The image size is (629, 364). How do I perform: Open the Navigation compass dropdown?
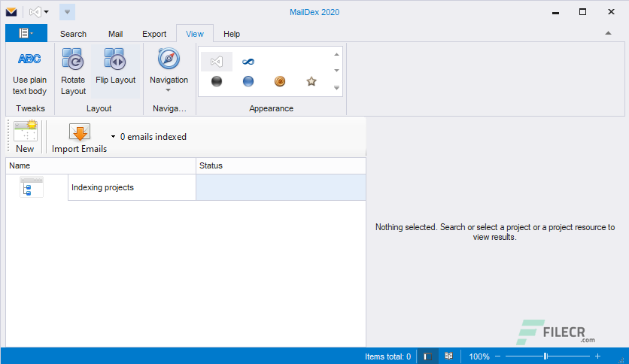(x=169, y=70)
